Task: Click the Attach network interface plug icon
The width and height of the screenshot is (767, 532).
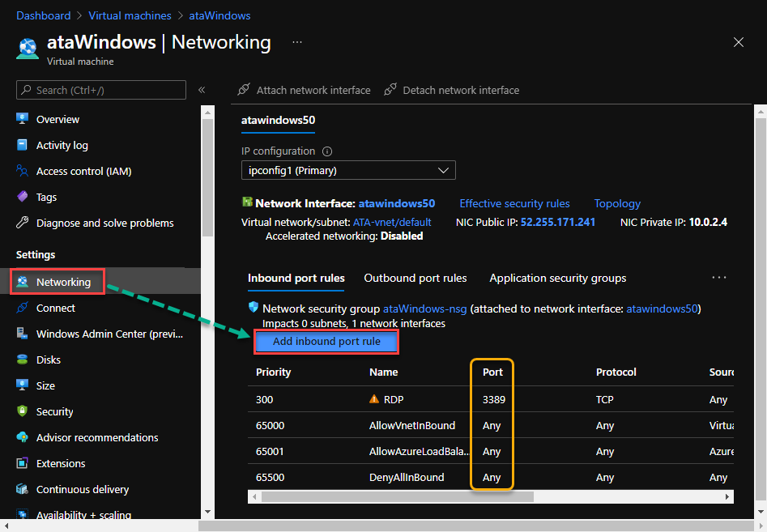Action: pyautogui.click(x=243, y=90)
